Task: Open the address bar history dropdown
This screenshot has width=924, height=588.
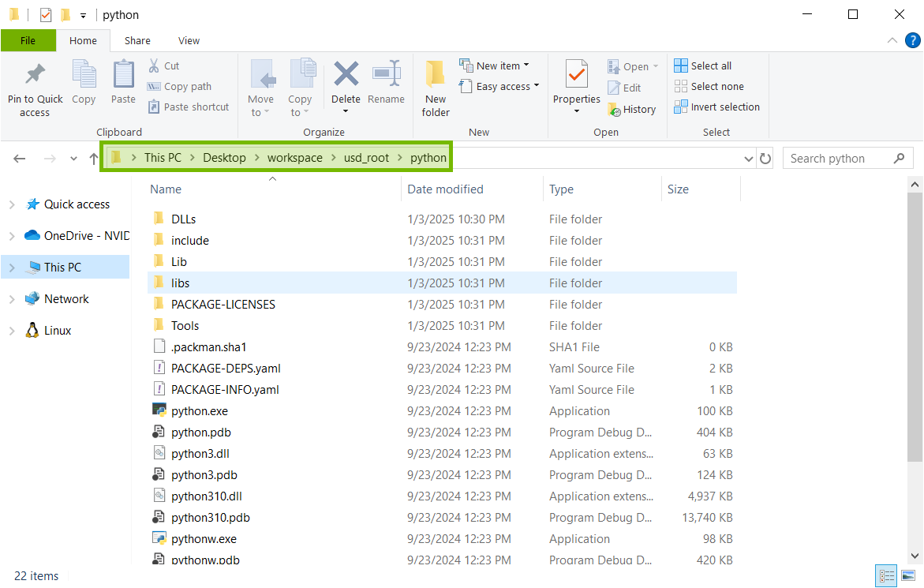Action: pos(748,159)
